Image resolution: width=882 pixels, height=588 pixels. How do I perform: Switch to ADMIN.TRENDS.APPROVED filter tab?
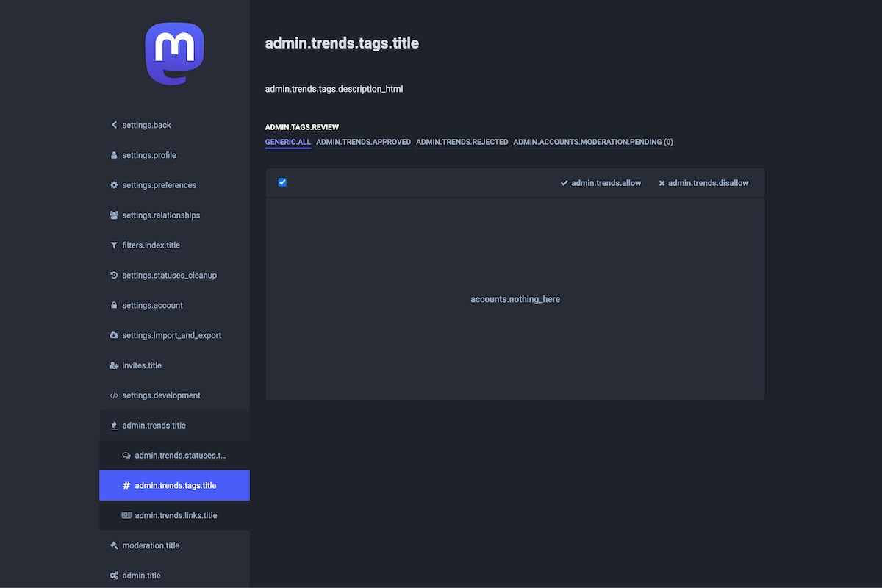tap(363, 142)
